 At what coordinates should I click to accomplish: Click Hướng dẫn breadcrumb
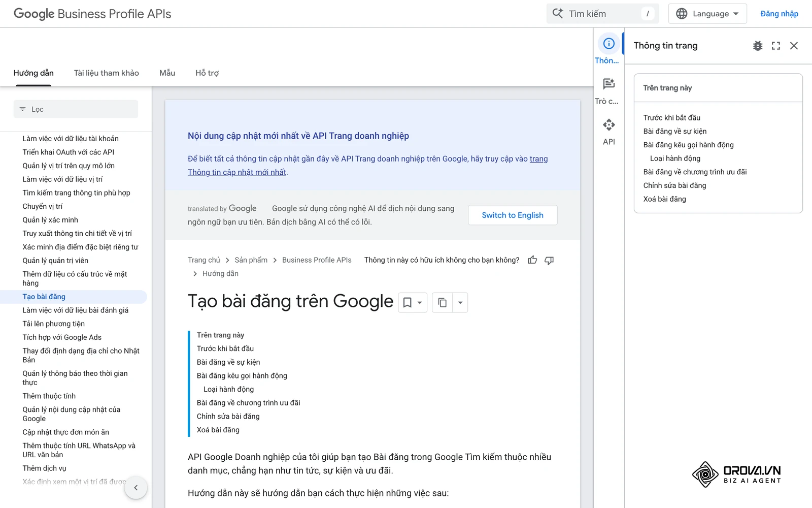[x=220, y=273]
